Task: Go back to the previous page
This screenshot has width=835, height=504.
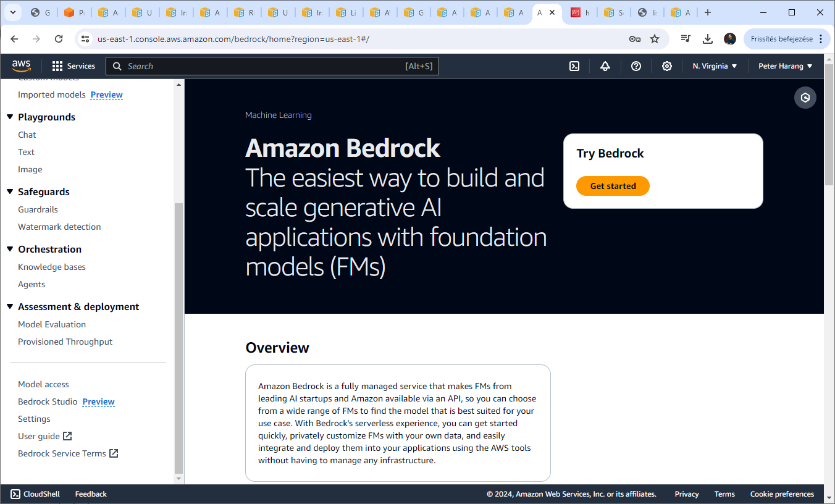Action: coord(14,39)
